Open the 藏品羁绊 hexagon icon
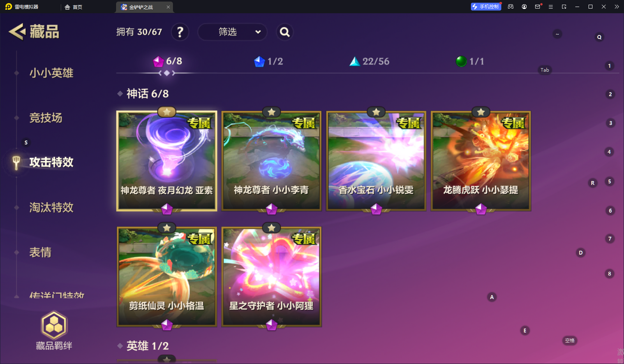 [54, 325]
